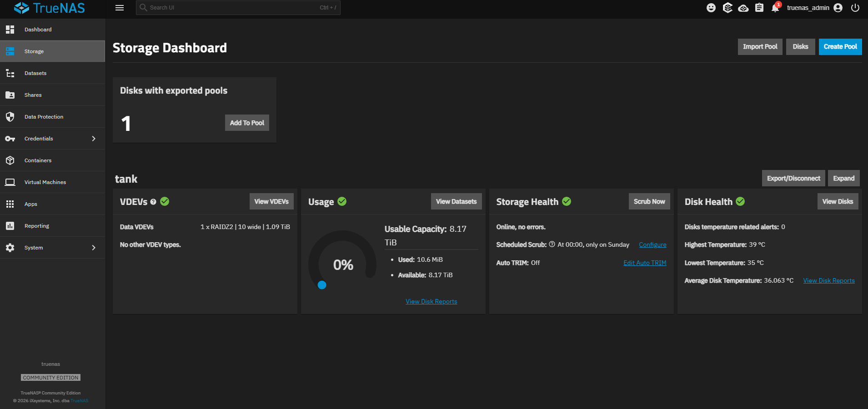Go to Datasets menu item
The height and width of the screenshot is (409, 868).
(52, 73)
